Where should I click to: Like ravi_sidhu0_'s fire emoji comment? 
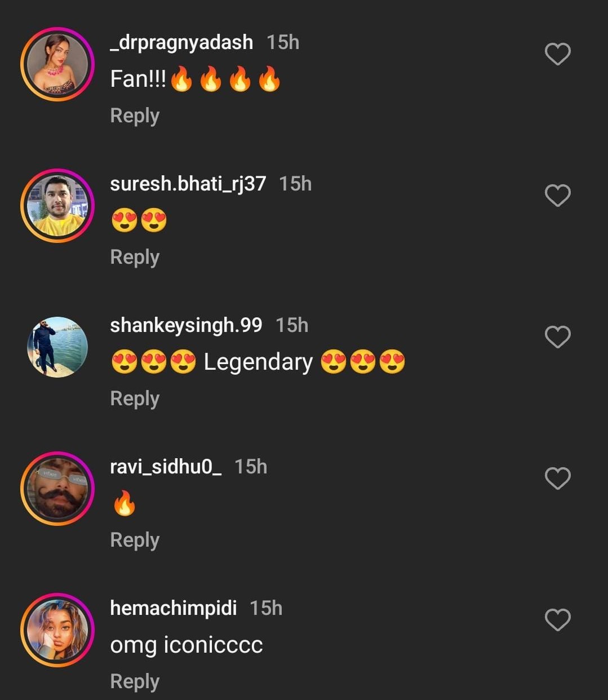pyautogui.click(x=557, y=479)
